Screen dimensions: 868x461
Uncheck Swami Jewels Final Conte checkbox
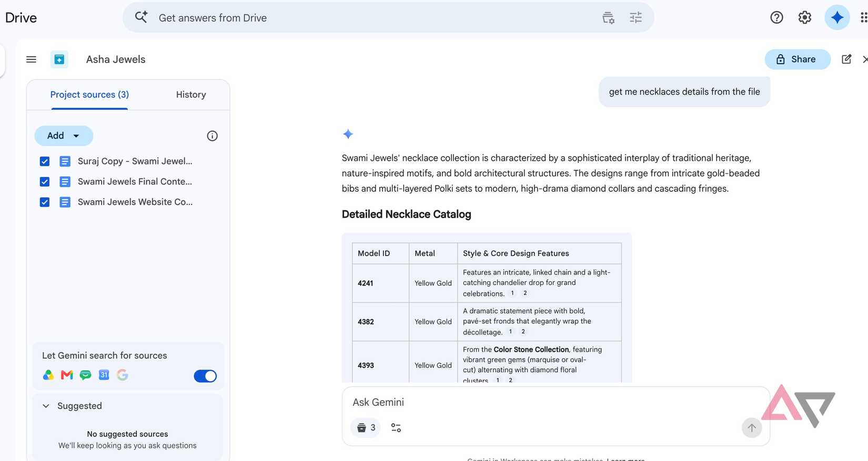(x=45, y=182)
